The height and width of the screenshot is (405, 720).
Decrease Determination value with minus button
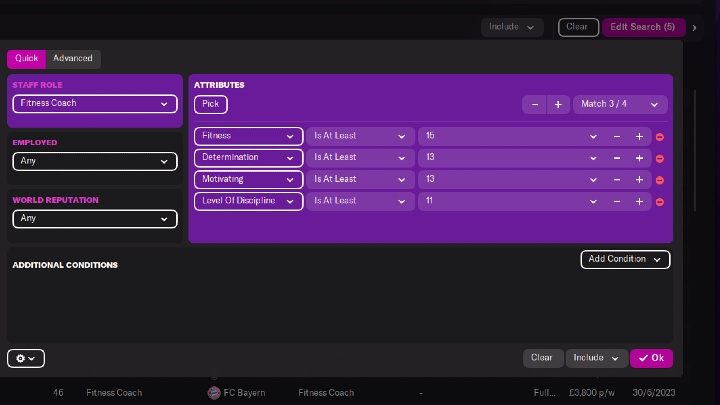(x=617, y=158)
